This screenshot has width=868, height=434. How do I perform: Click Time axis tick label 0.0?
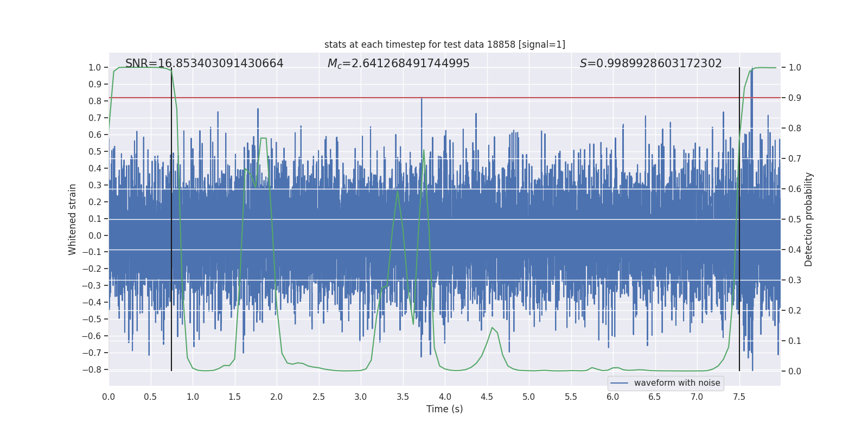point(108,397)
